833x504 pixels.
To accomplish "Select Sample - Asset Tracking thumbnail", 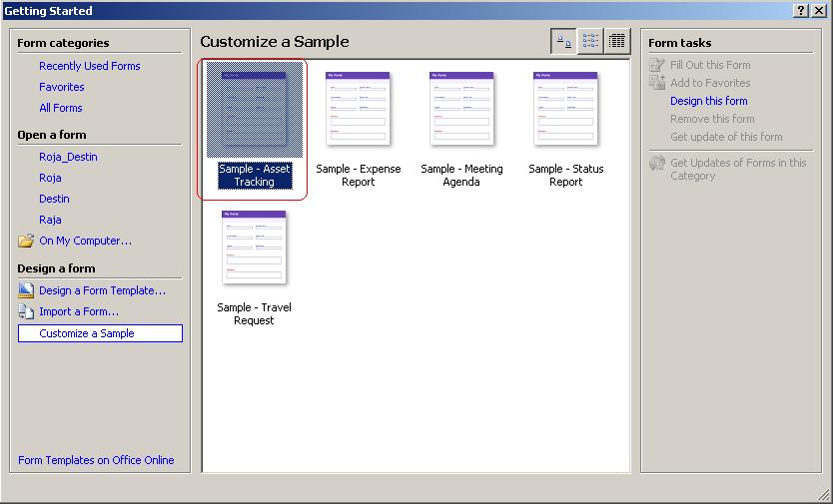I will (x=255, y=110).
